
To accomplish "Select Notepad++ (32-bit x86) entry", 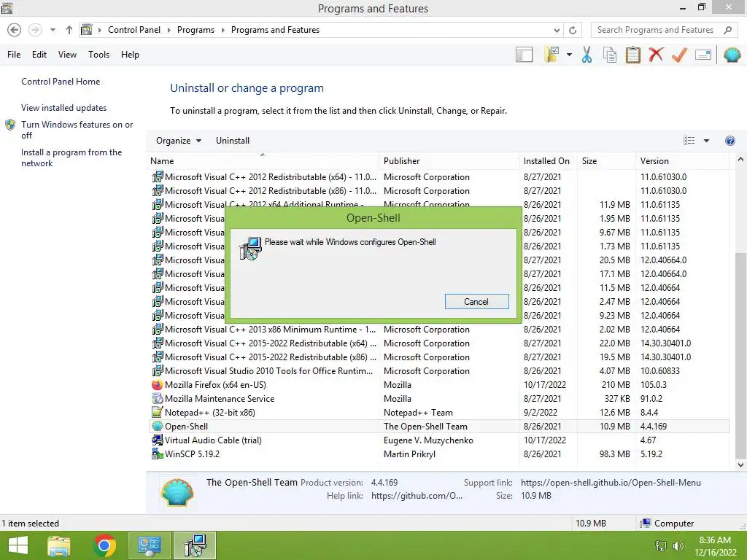I will [x=438, y=413].
